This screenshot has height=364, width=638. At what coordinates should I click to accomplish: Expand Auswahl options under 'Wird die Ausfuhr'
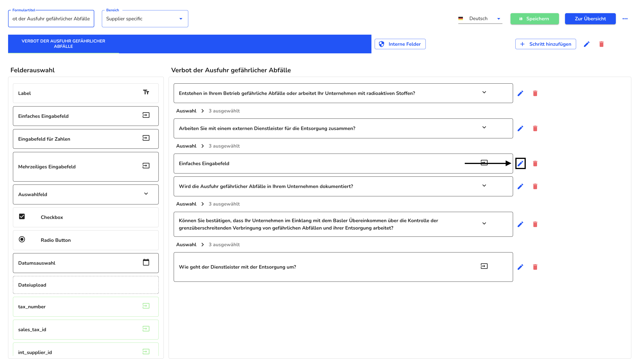203,204
